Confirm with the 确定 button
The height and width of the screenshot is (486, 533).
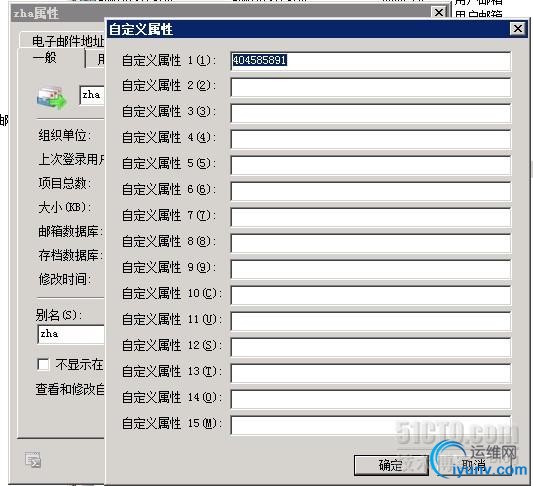(391, 465)
